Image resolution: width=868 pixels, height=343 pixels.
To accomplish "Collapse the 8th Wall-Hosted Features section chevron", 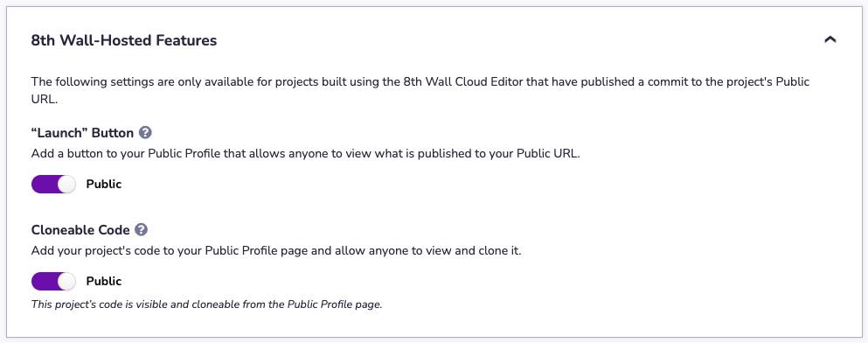I will click(830, 39).
